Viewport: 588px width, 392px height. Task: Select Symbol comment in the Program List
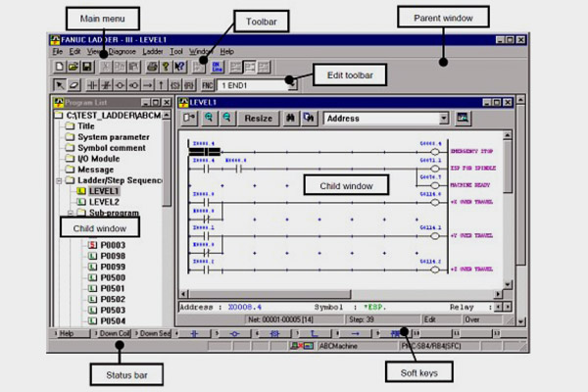coord(112,148)
